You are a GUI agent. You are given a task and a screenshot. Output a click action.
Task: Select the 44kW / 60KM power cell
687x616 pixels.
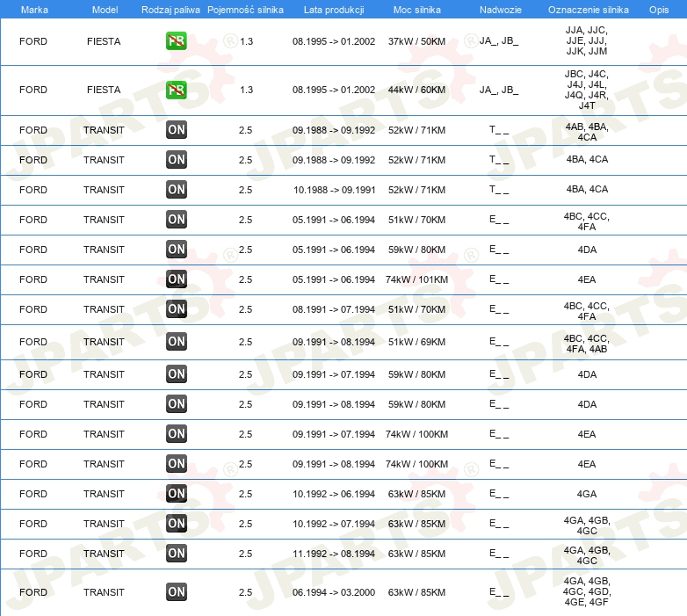(416, 90)
